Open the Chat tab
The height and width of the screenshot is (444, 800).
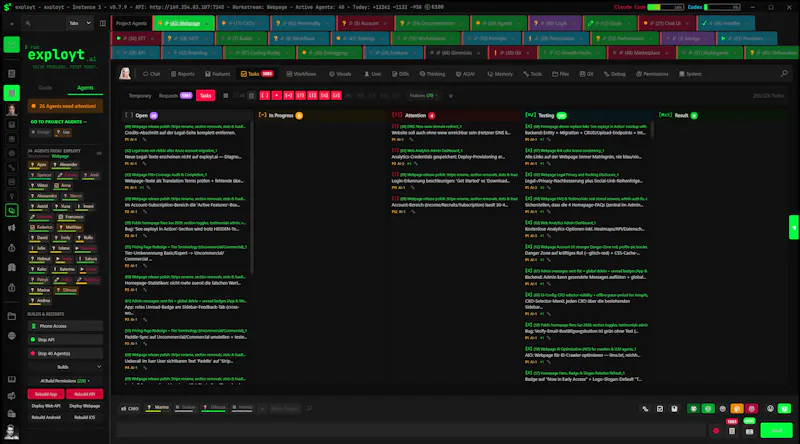point(152,74)
